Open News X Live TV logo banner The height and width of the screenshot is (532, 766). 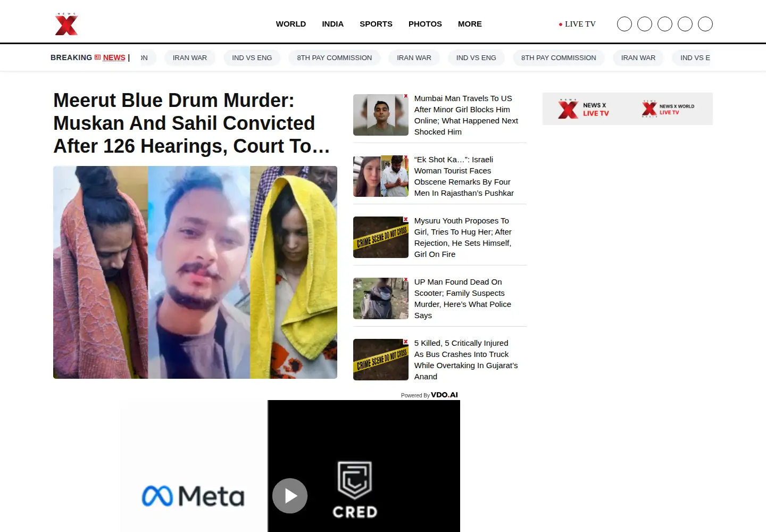[x=584, y=109]
